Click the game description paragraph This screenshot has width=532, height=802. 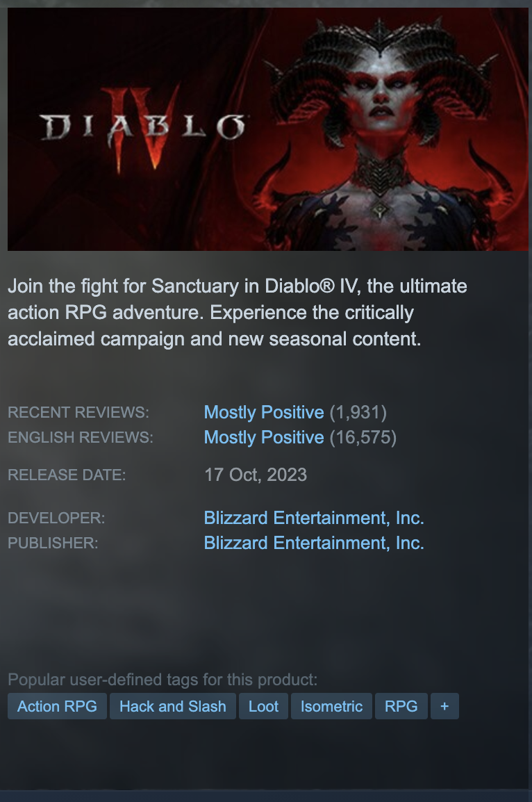[238, 313]
